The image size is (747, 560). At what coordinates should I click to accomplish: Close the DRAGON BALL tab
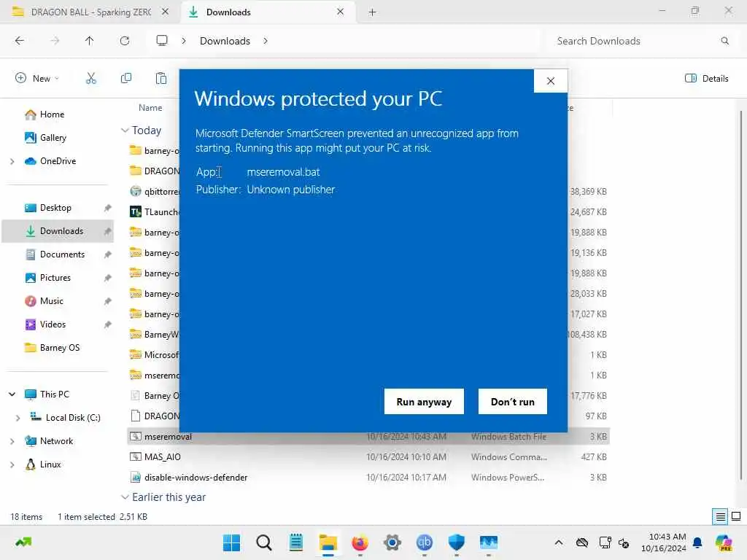[x=166, y=12]
